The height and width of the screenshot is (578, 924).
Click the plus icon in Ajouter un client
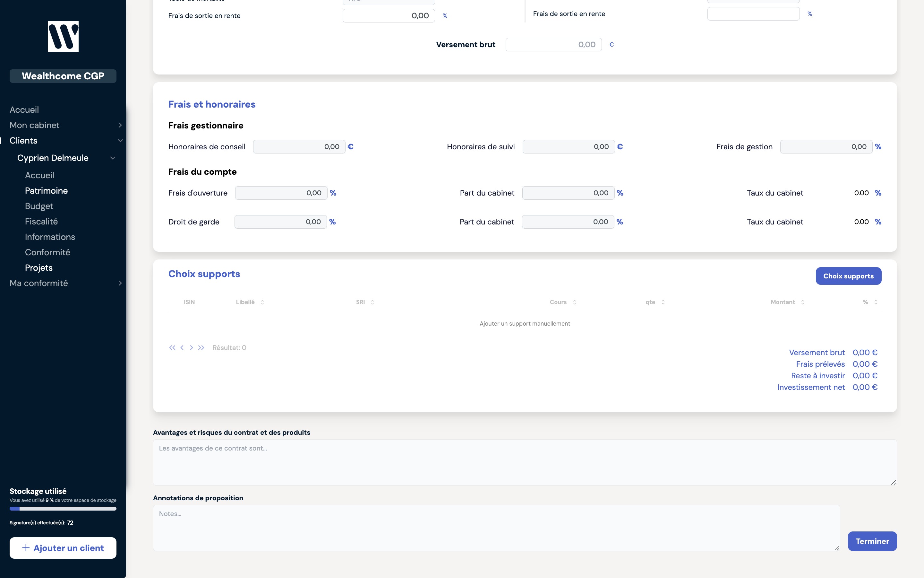coord(26,547)
